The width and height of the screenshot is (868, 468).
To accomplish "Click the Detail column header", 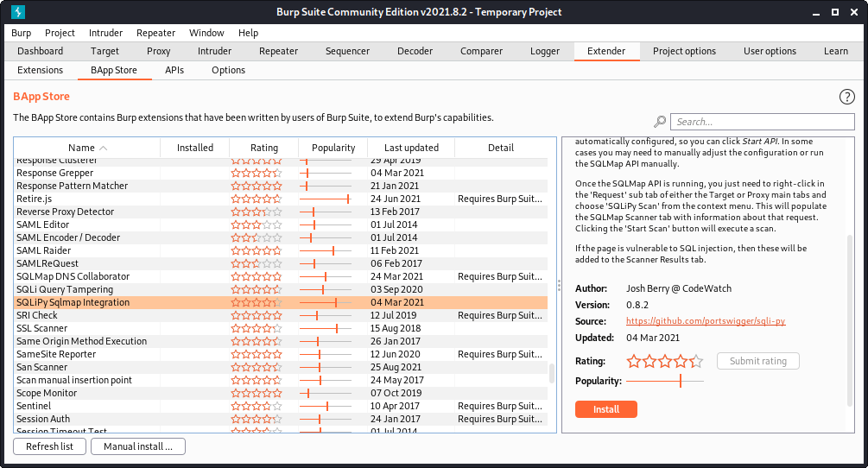I will (501, 148).
